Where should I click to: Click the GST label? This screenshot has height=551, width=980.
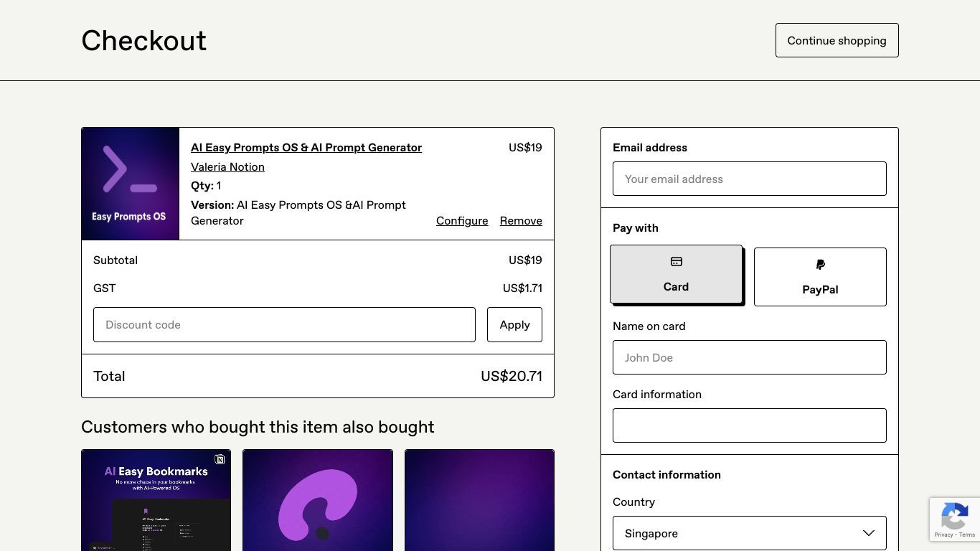(x=104, y=288)
